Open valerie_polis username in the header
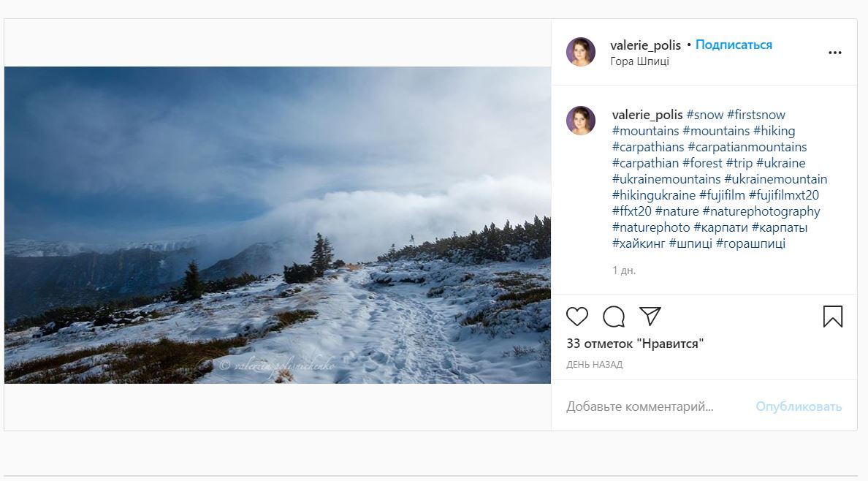 click(645, 45)
